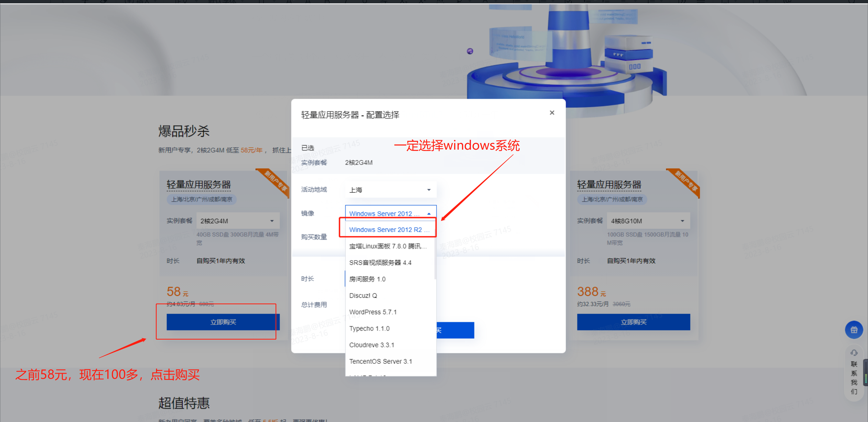This screenshot has width=868, height=422.
Task: Click the 超值特惠 heading
Action: pyautogui.click(x=184, y=403)
